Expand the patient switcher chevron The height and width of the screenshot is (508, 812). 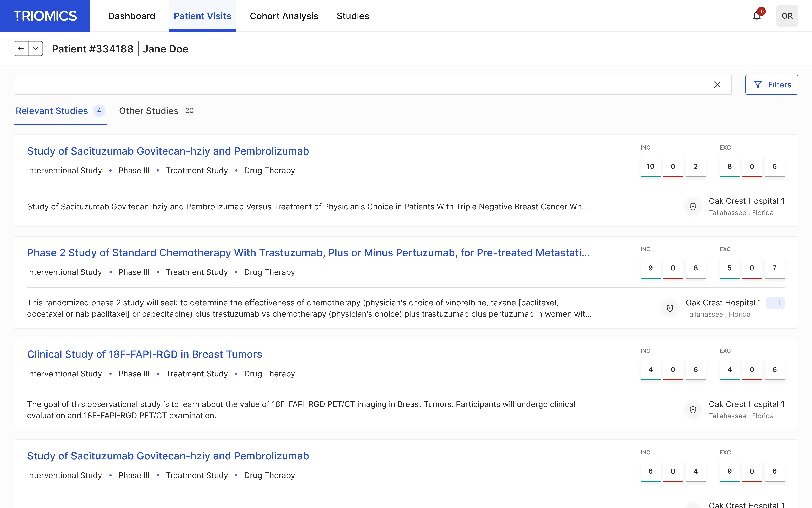36,48
